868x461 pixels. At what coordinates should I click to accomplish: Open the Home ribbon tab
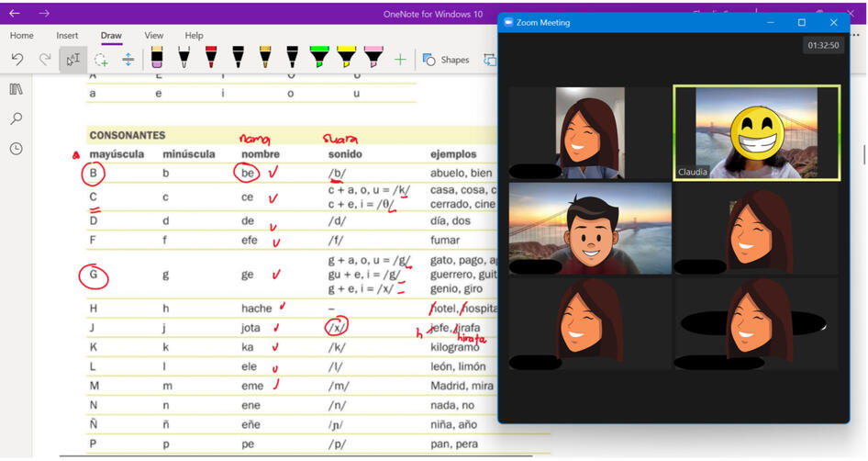(x=21, y=36)
